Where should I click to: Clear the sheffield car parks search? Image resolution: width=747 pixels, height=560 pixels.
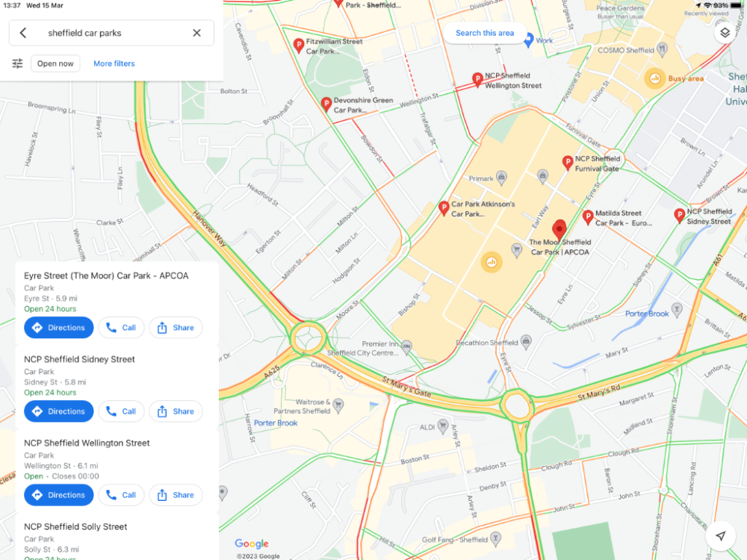pos(196,33)
